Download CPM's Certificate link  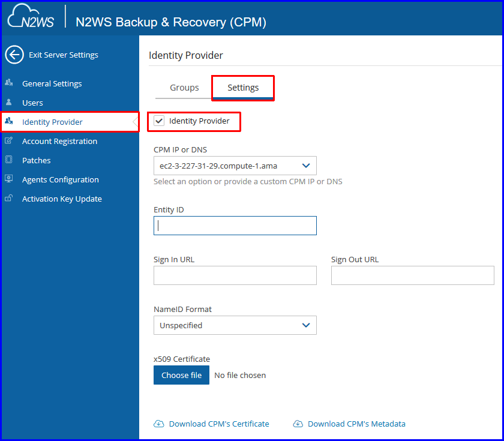(x=219, y=424)
